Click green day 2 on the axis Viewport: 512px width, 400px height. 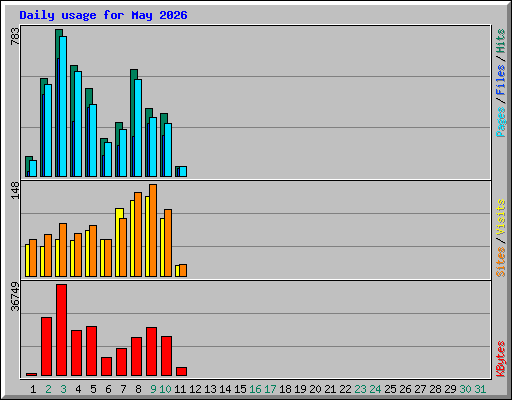(48, 389)
